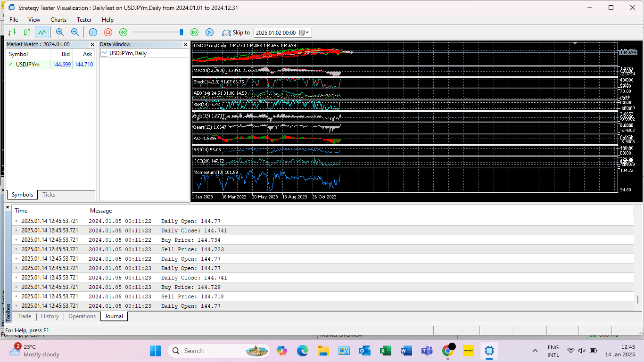Open Copilot from taskbar
The width and height of the screenshot is (644, 362).
pyautogui.click(x=281, y=351)
